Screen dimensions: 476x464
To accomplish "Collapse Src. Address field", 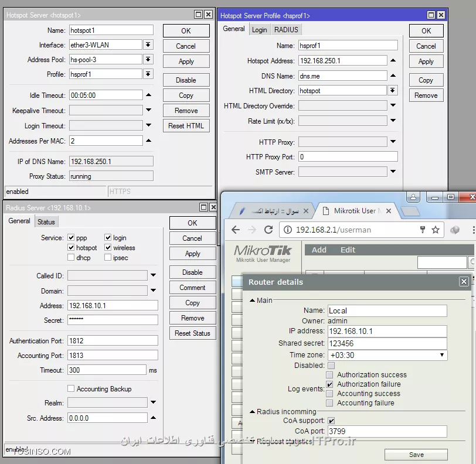I will pos(154,418).
